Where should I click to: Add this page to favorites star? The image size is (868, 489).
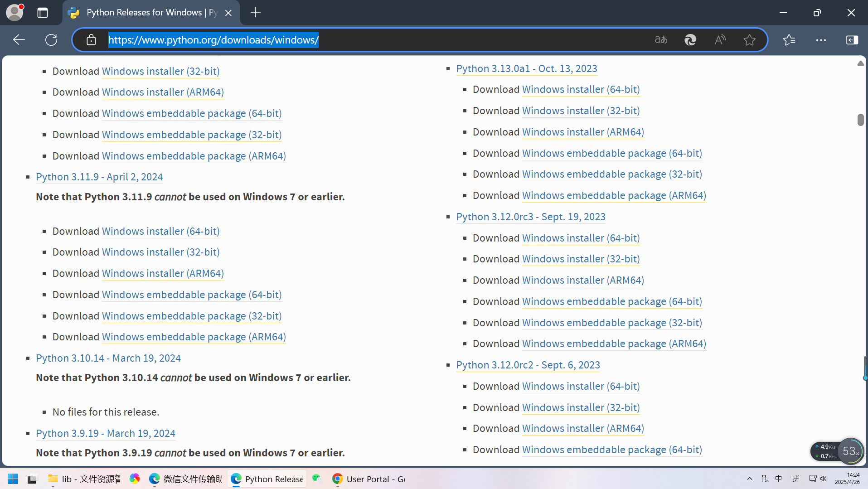click(x=749, y=40)
